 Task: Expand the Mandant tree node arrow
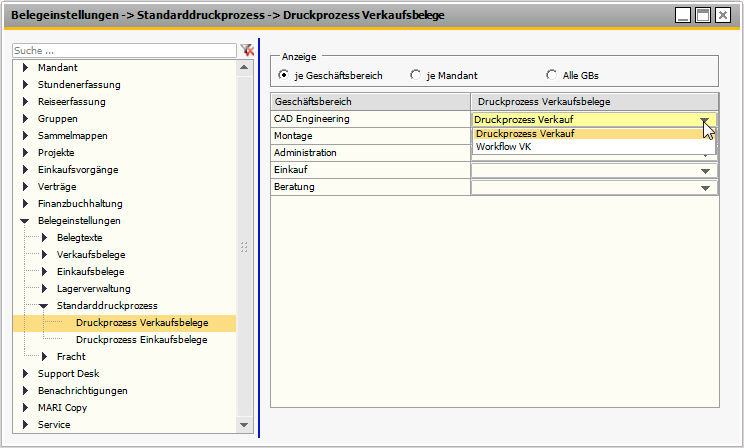(25, 68)
